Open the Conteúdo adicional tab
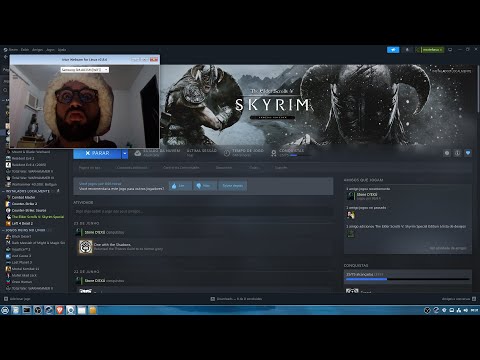This screenshot has height=360, width=480. coord(132,168)
